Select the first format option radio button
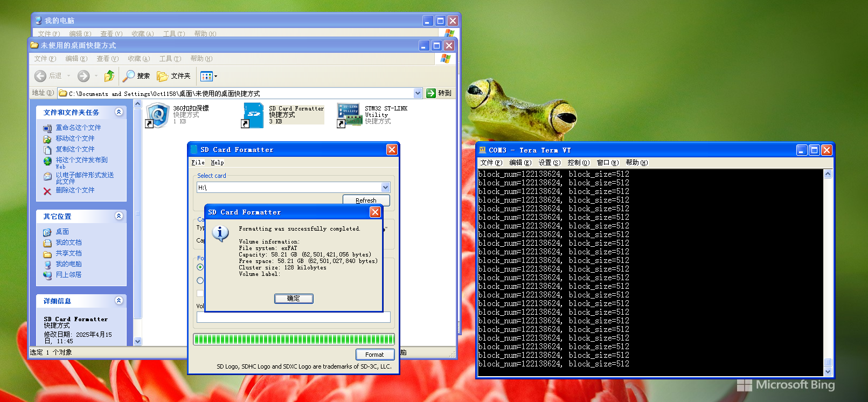 200,267
